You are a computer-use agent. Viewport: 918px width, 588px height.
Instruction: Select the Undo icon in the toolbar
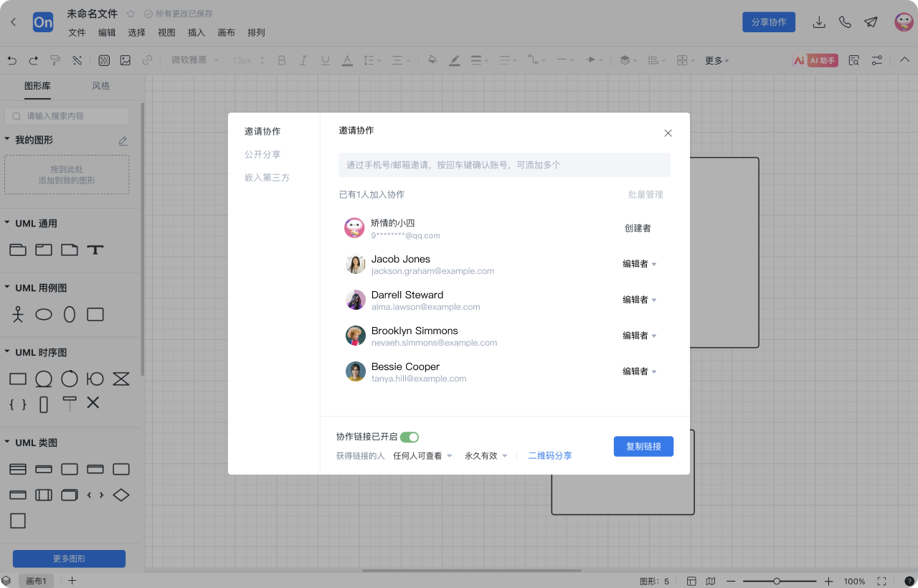(x=11, y=60)
